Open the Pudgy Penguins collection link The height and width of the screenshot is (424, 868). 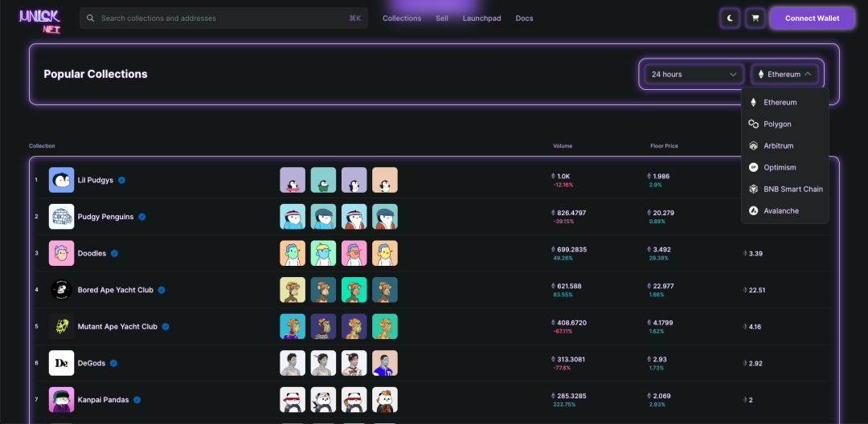(x=106, y=217)
